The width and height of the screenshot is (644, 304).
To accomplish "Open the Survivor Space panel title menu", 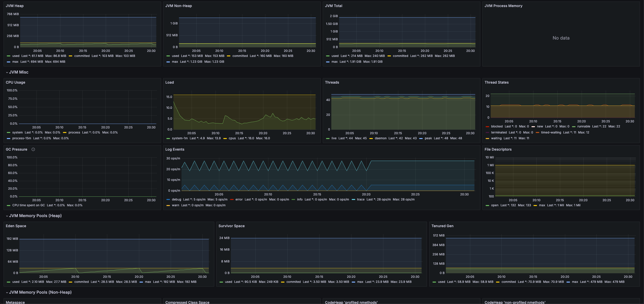I will coord(231,226).
